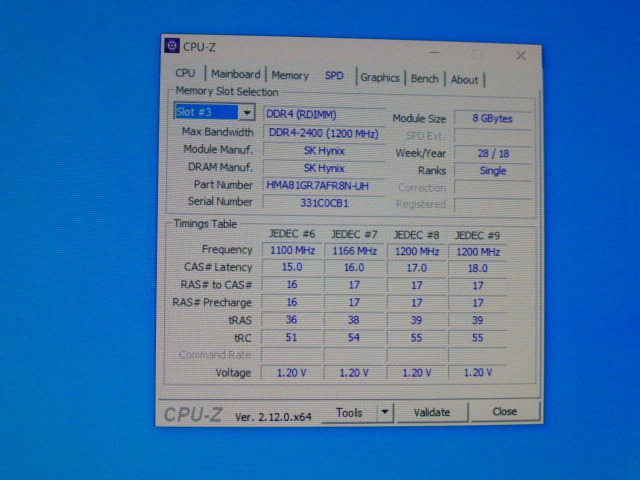Click the Ver. 2.12.0.x64 version text
640x480 pixels.
(x=273, y=417)
